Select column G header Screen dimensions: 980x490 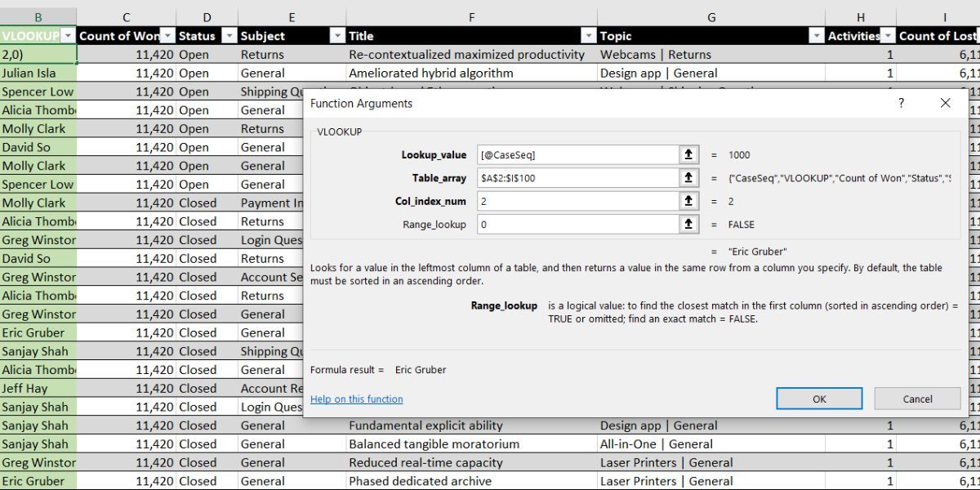(x=710, y=17)
